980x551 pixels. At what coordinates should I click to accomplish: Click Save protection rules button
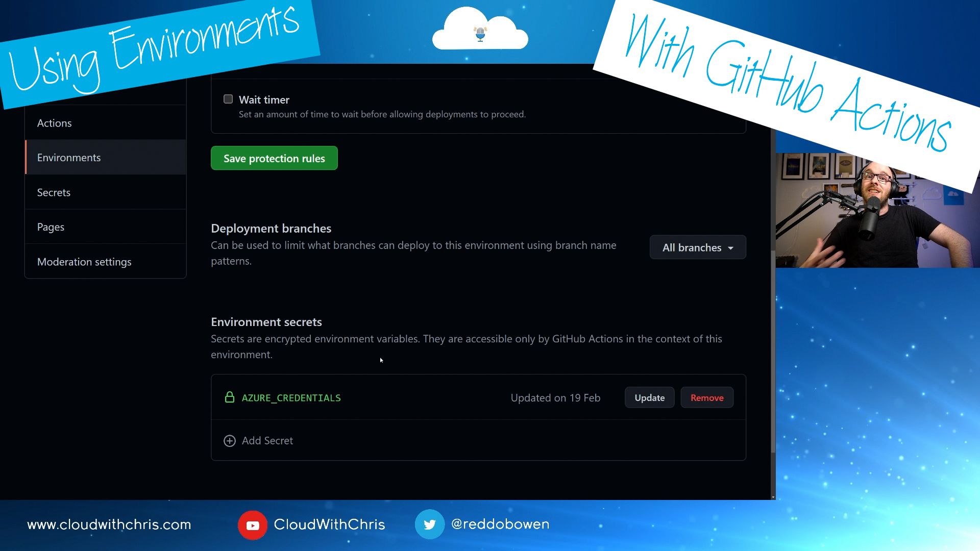click(274, 158)
